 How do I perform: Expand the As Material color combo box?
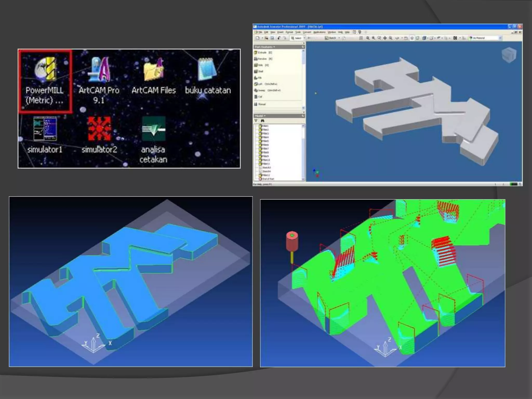[500, 38]
